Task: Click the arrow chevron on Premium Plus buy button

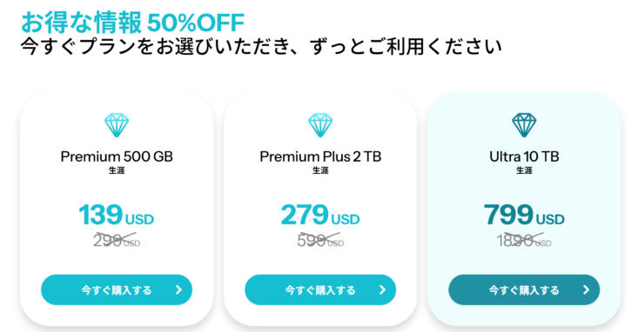Action: point(382,289)
